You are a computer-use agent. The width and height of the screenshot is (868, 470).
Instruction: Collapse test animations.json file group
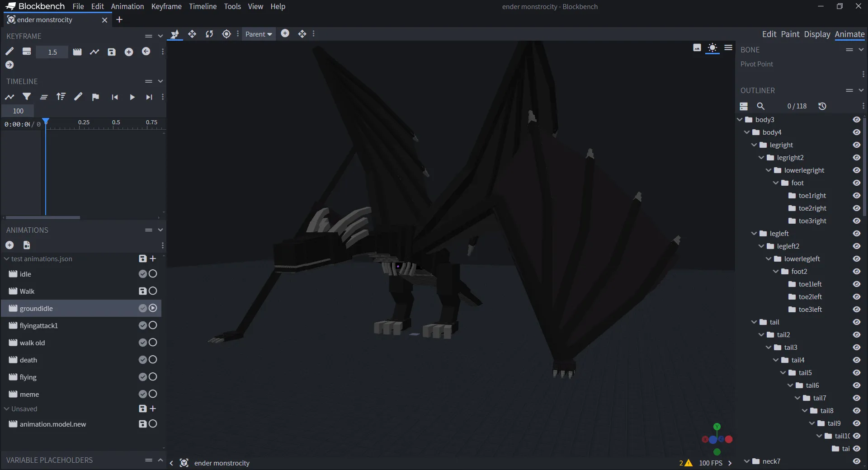click(x=6, y=259)
